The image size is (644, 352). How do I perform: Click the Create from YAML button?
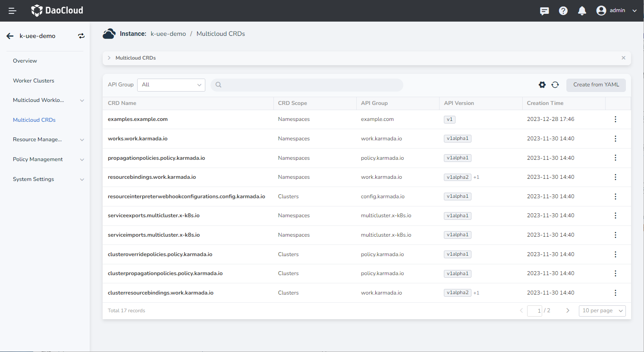(x=596, y=85)
